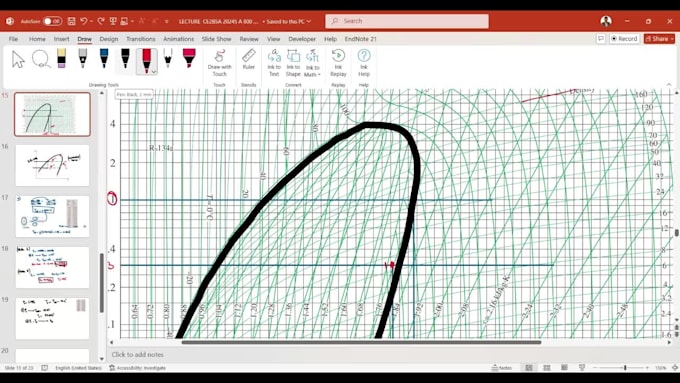Viewport: 680px width, 383px height.
Task: Open the Share button menu
Action: (x=659, y=39)
